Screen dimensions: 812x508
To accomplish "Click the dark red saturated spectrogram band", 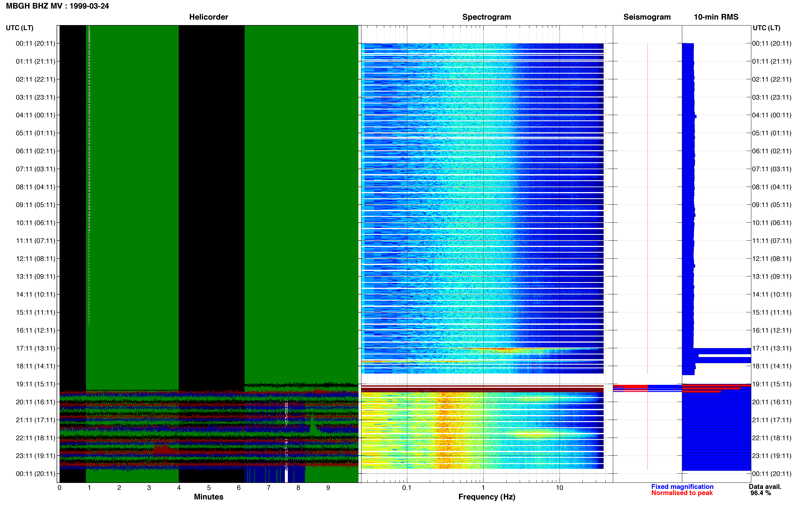I will click(x=482, y=389).
